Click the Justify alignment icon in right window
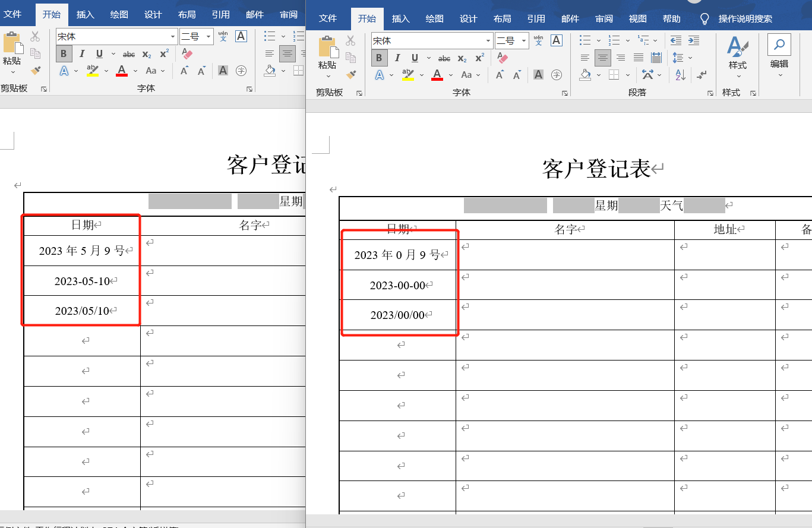Screen dimensions: 812x528 point(639,58)
